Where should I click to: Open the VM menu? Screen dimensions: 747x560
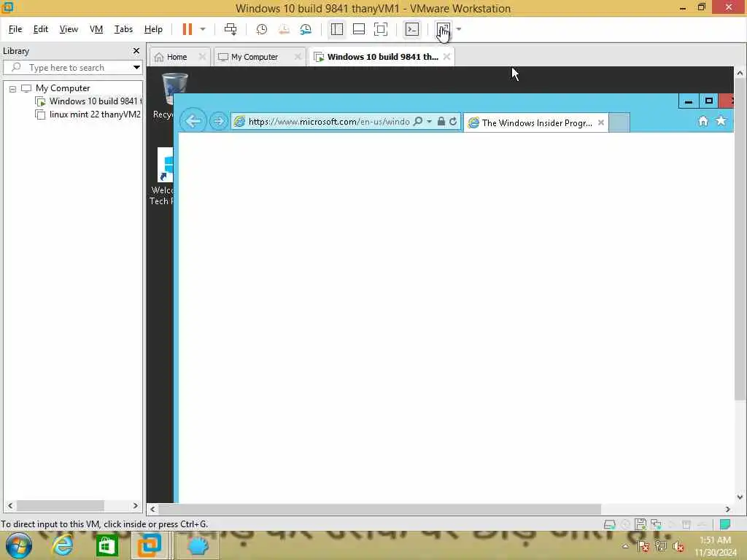coord(96,29)
